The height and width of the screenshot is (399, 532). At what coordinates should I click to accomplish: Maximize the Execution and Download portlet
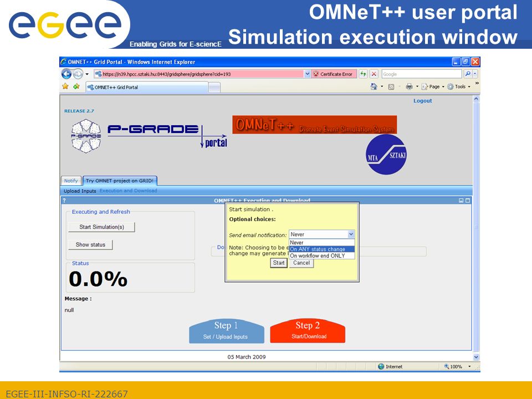point(468,201)
